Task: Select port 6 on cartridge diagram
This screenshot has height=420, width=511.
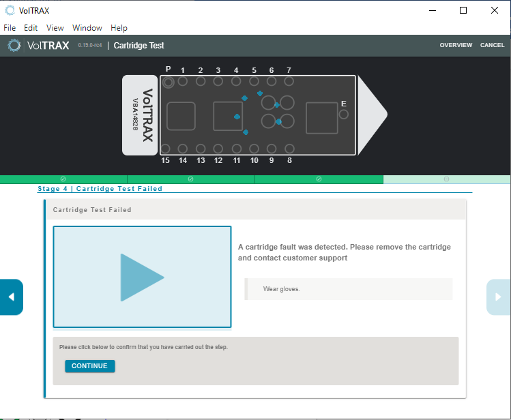Action: (272, 81)
